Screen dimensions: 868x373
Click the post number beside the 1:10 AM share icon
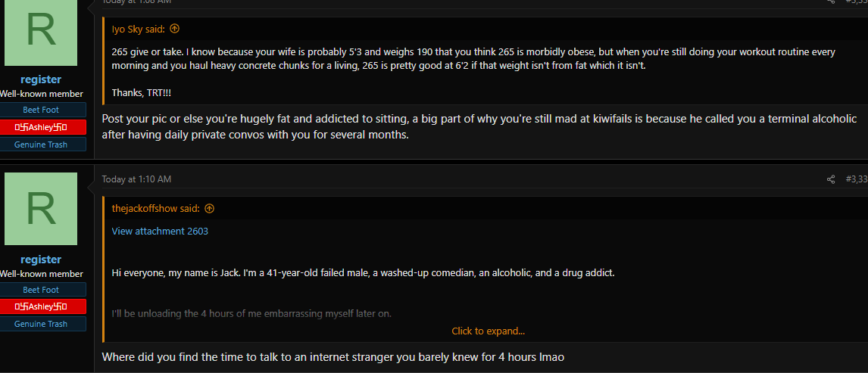click(857, 179)
